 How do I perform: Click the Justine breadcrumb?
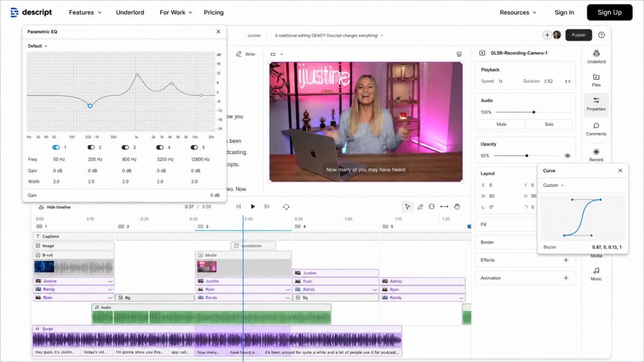click(x=254, y=35)
